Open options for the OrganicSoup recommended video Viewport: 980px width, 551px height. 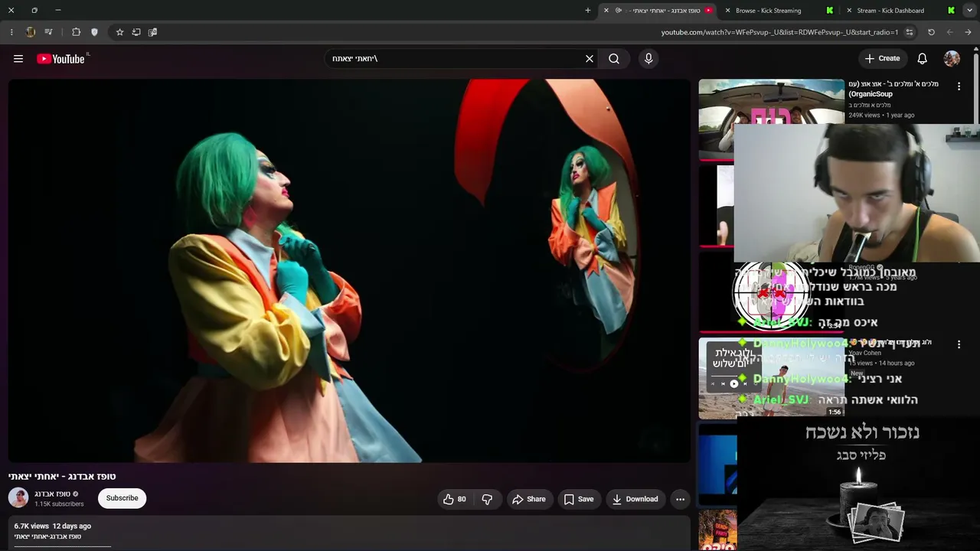tap(959, 86)
